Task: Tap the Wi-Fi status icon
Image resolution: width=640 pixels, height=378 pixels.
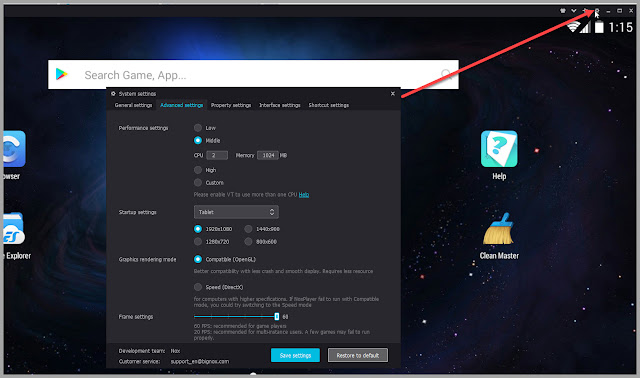Action: click(x=573, y=27)
